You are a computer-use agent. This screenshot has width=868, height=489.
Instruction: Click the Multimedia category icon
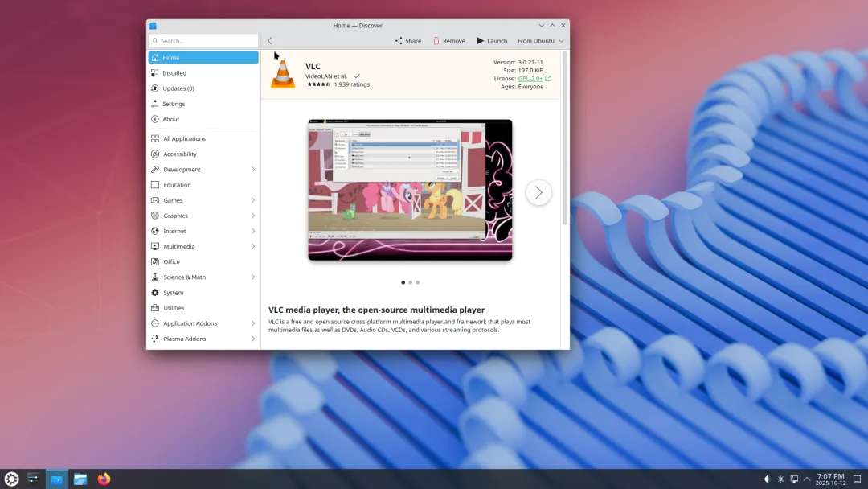155,246
